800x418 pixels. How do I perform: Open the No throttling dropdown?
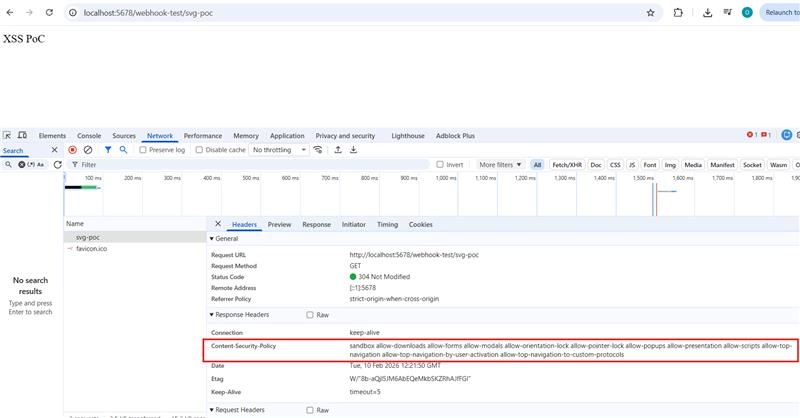coord(279,150)
